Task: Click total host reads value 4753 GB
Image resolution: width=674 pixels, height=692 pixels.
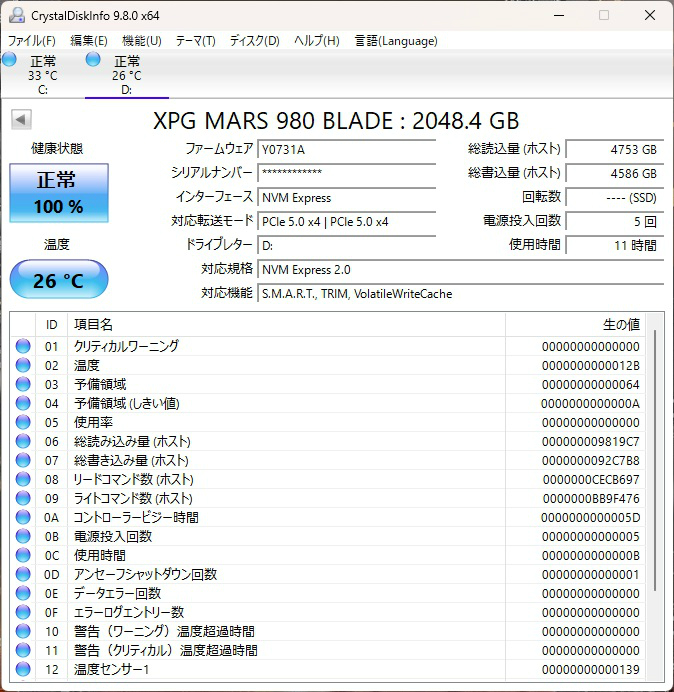Action: pyautogui.click(x=615, y=150)
